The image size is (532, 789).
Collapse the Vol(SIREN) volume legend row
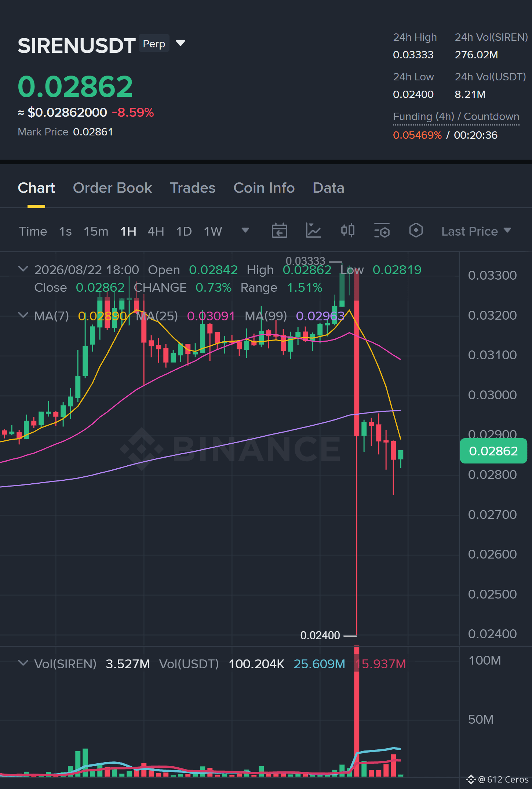tap(23, 663)
